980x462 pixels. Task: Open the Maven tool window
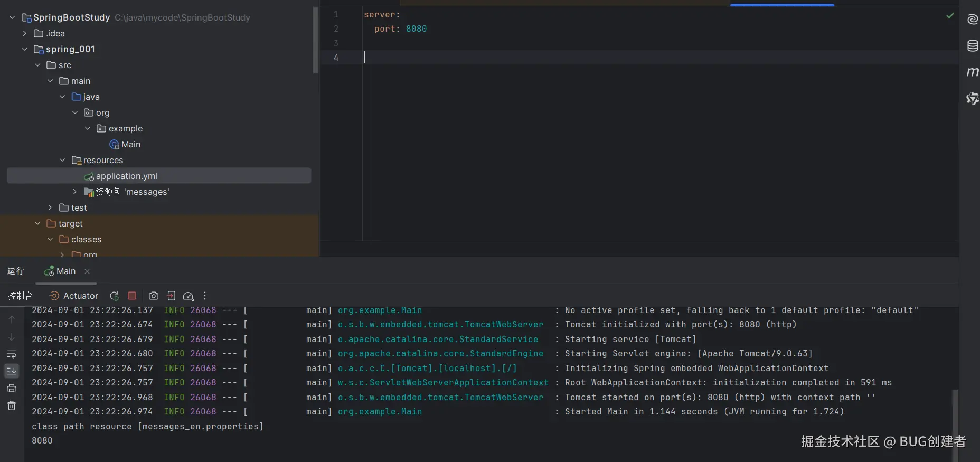coord(972,72)
